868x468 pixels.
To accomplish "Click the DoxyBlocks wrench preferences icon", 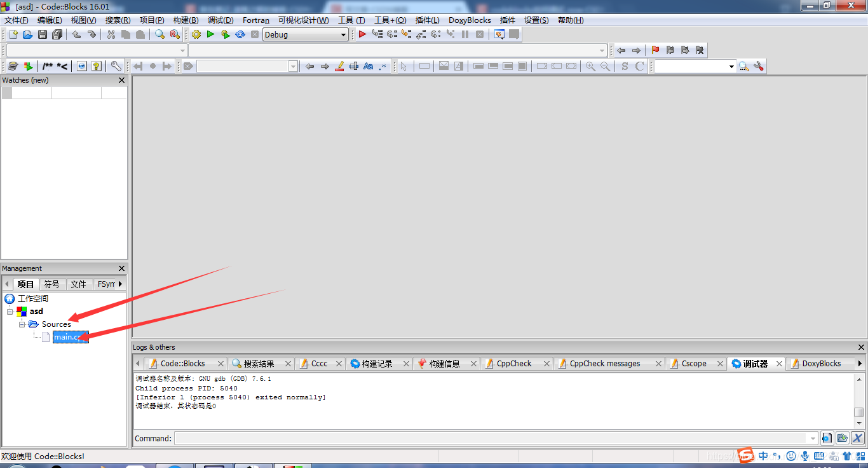I will coord(116,66).
